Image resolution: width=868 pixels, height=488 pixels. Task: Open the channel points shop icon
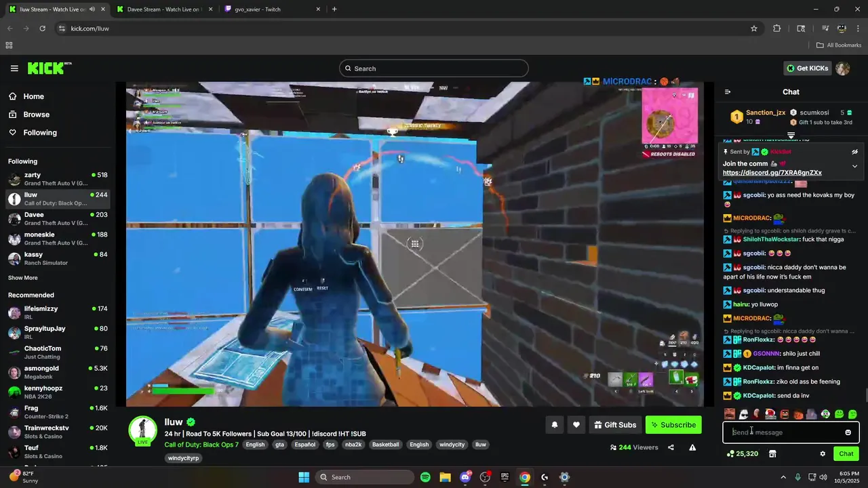click(x=772, y=454)
